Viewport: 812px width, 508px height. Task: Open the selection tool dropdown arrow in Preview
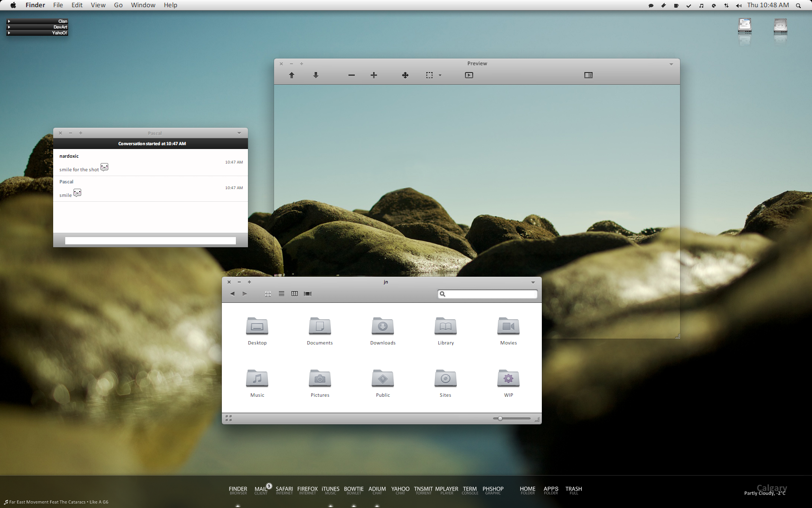pos(440,75)
